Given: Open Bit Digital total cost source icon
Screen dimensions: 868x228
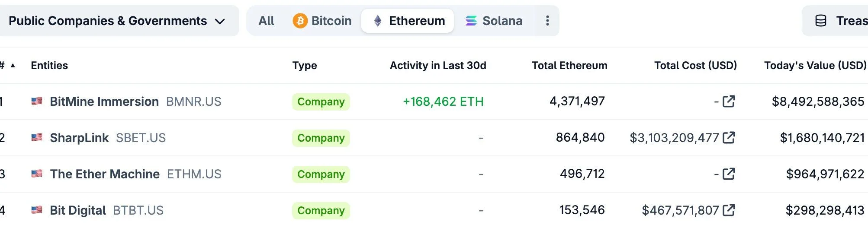Looking at the screenshot, I should tap(729, 210).
